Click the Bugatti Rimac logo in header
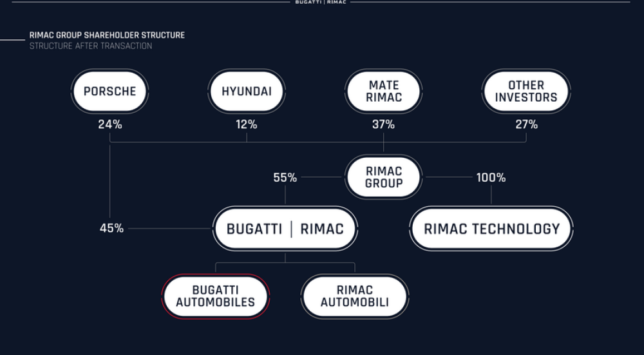644x355 pixels. click(x=321, y=3)
